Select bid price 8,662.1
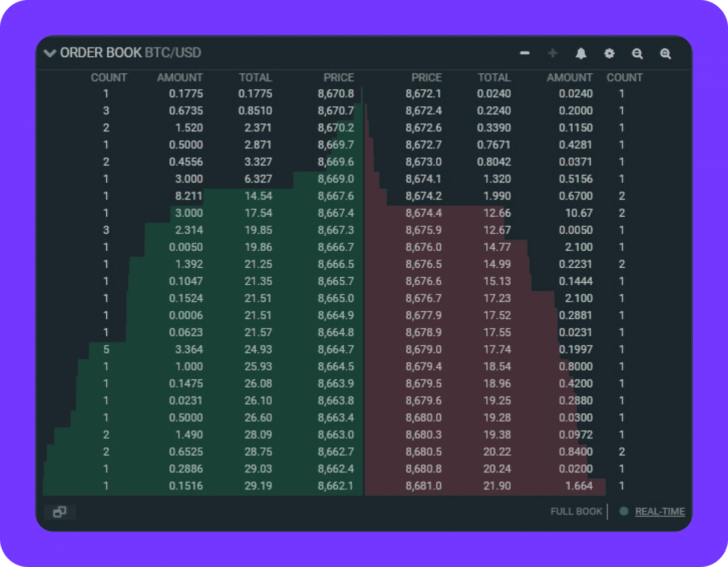Screen dimensions: 728x567 (336, 486)
